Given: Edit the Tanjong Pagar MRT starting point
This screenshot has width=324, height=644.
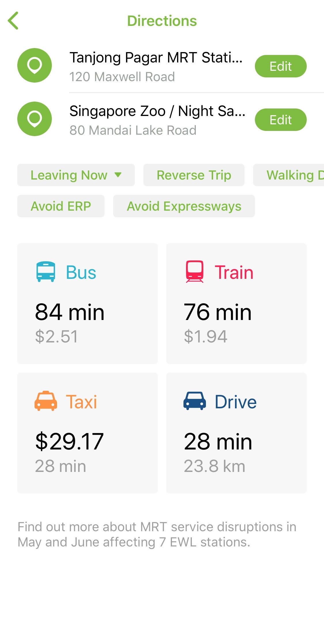Looking at the screenshot, I should click(281, 66).
